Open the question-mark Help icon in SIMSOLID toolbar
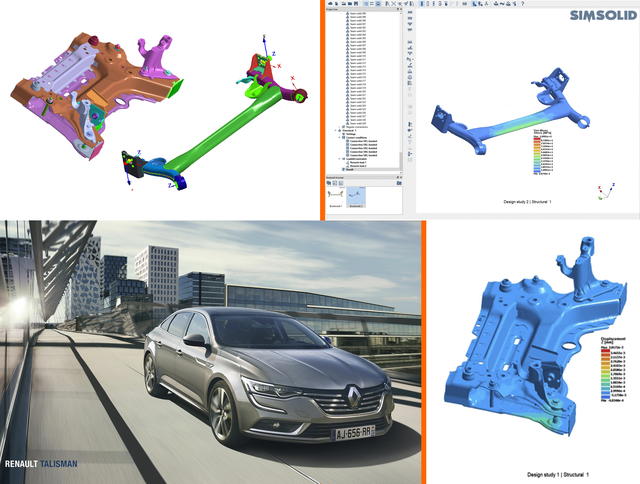640x484 pixels. pos(523,3)
